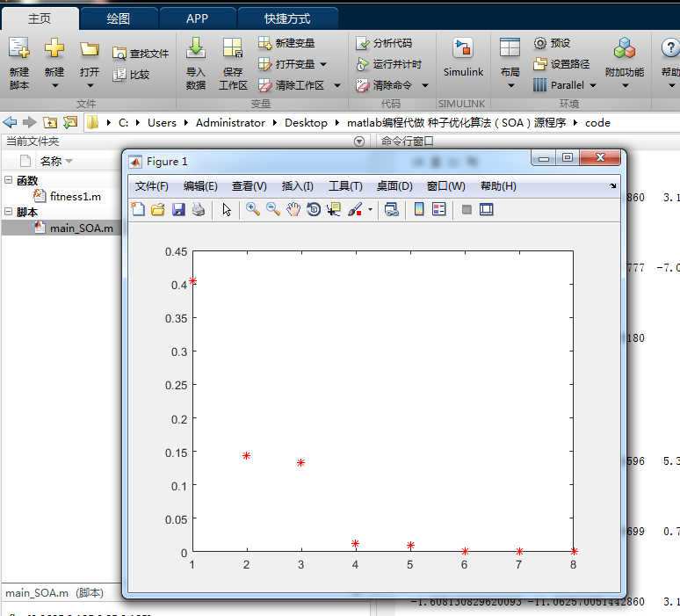Click Analyze Code (分析代码)
Screen dimensions: 680x616
(384, 43)
